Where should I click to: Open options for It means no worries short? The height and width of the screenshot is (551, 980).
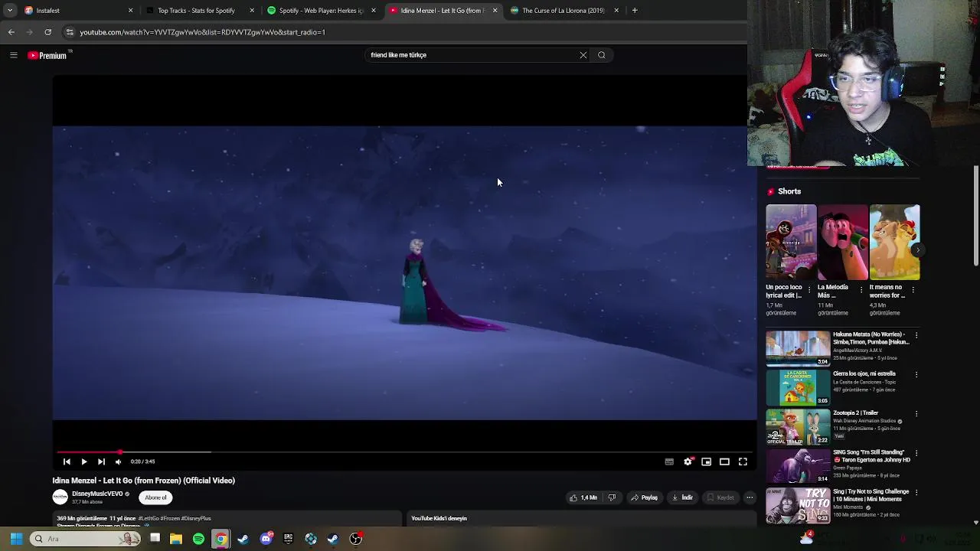[x=913, y=291]
